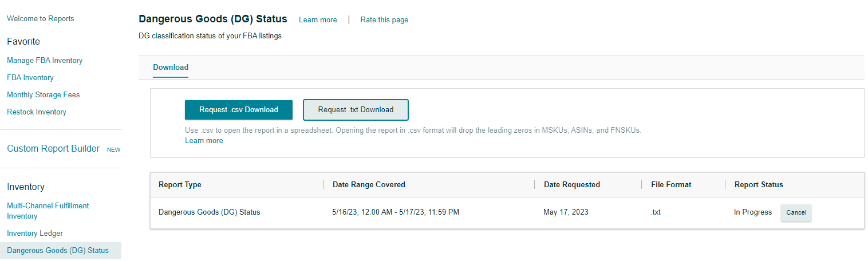The image size is (868, 261).
Task: Open the Restock Inventory report
Action: click(37, 112)
